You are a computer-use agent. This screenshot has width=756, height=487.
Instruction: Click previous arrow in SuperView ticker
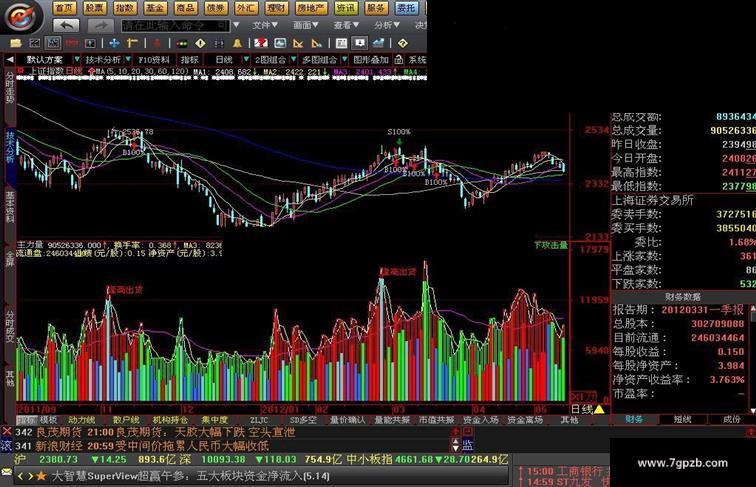(x=20, y=476)
